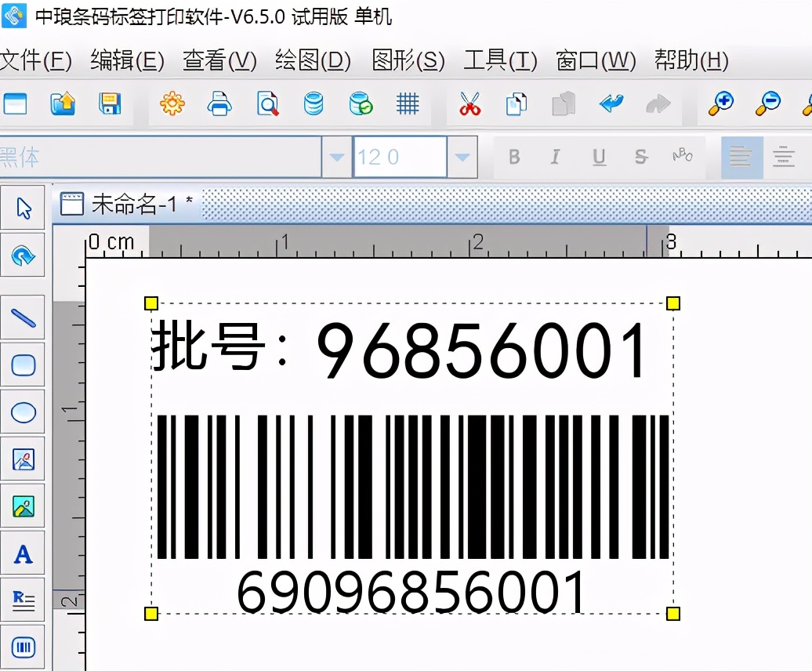
Task: Click the bottom-left yellow selection handle
Action: click(x=150, y=614)
